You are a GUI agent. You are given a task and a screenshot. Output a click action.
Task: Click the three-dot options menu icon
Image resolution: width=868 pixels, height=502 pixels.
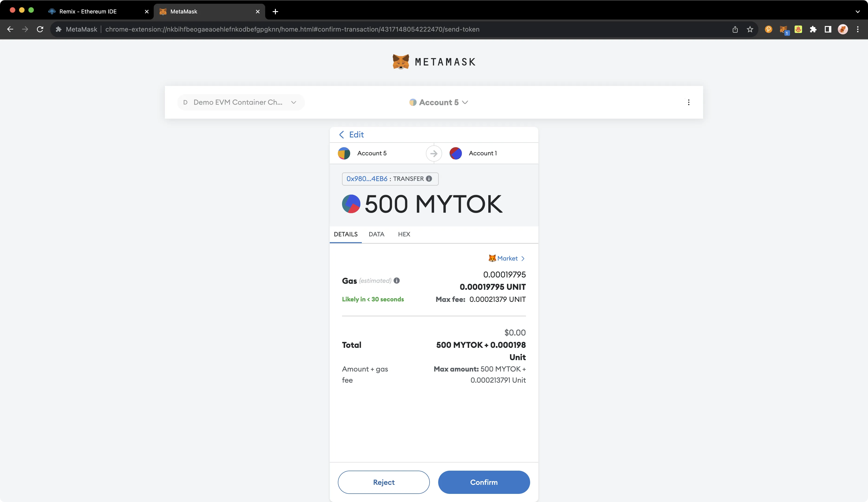tap(689, 102)
